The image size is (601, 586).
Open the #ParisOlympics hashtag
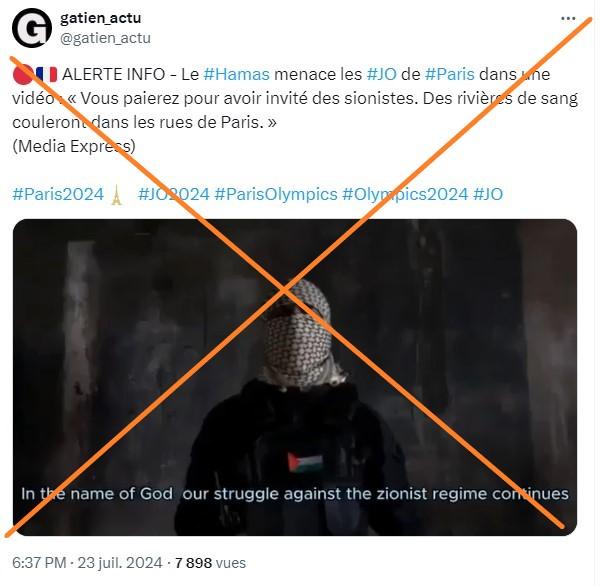276,194
